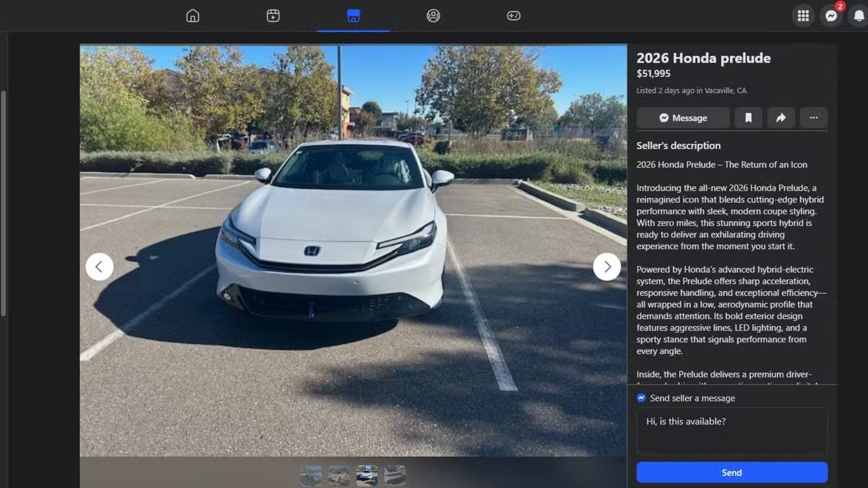Advance to the next photo with right arrow
This screenshot has width=868, height=488.
click(607, 267)
